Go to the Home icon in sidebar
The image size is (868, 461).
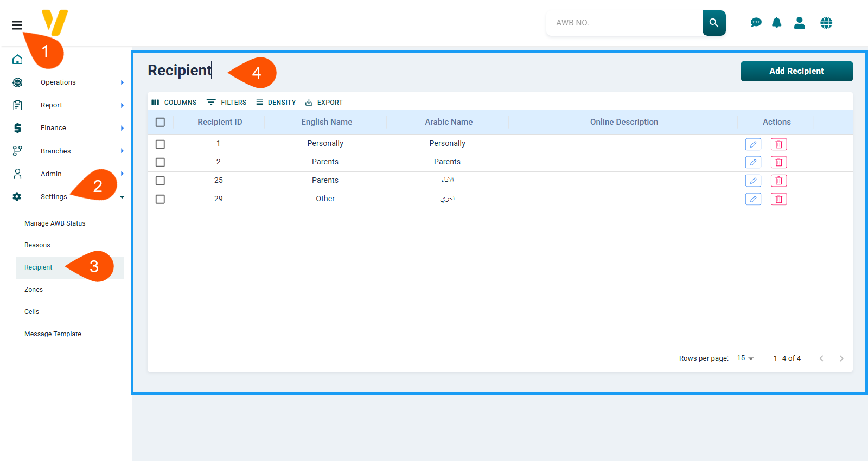point(17,59)
